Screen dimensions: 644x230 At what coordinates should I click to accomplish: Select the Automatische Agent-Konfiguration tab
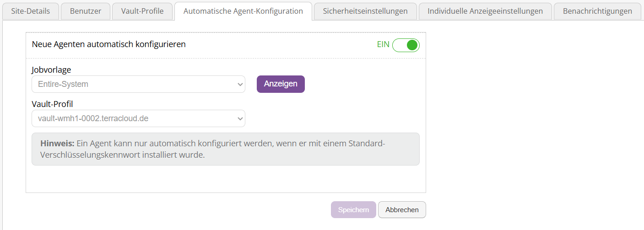click(243, 11)
